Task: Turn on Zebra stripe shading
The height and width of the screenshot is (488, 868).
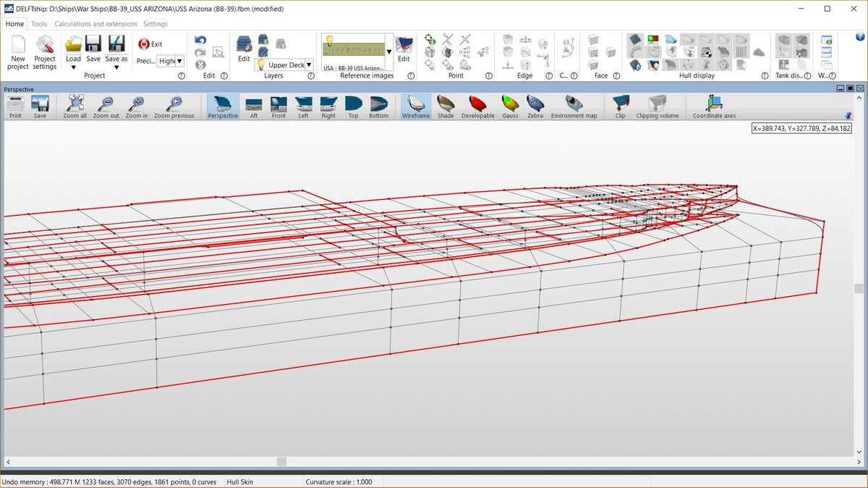Action: tap(535, 106)
